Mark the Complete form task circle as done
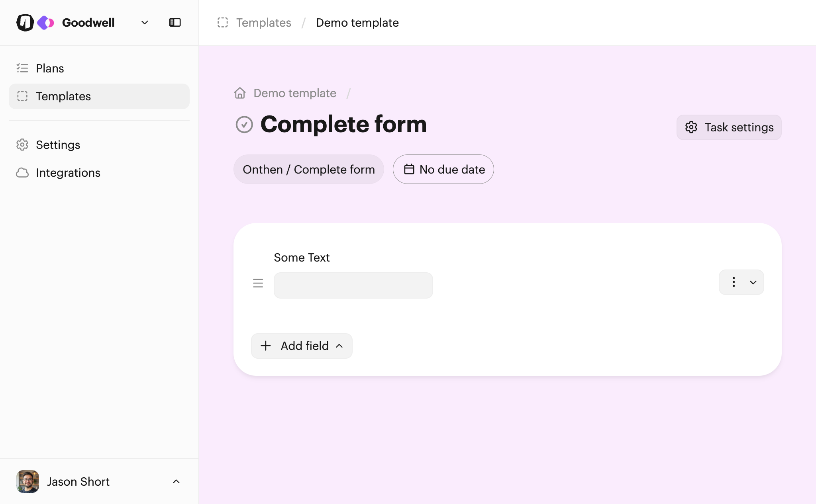This screenshot has height=504, width=816. click(x=244, y=125)
